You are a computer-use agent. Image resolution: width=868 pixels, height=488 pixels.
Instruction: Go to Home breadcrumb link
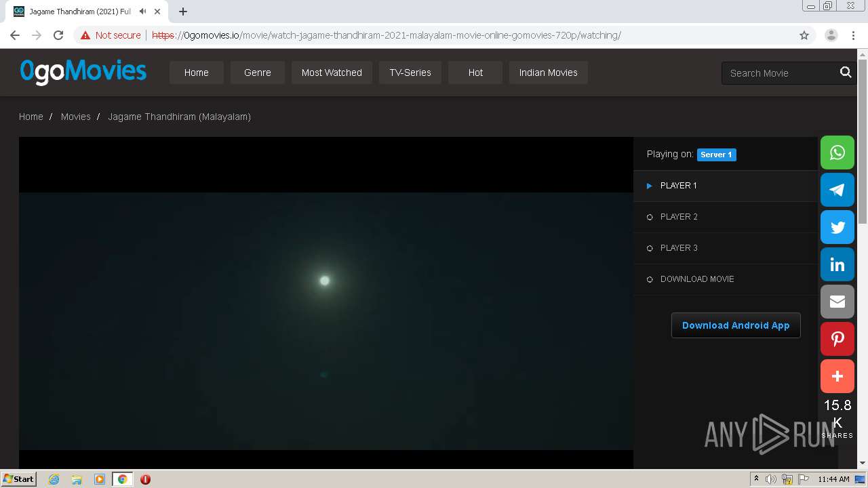point(31,117)
